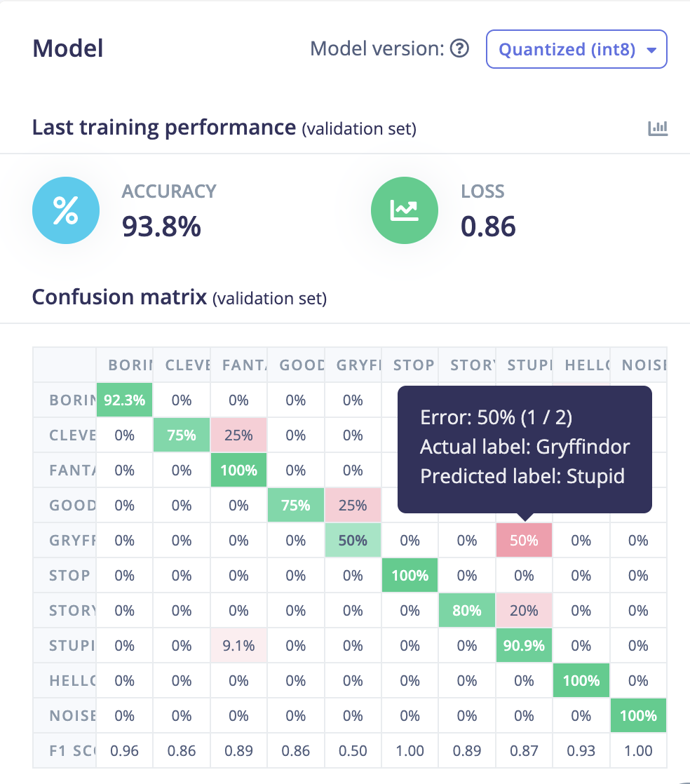Select the 92.3% cell in the matrix
Screen dimensions: 690x784
(124, 400)
